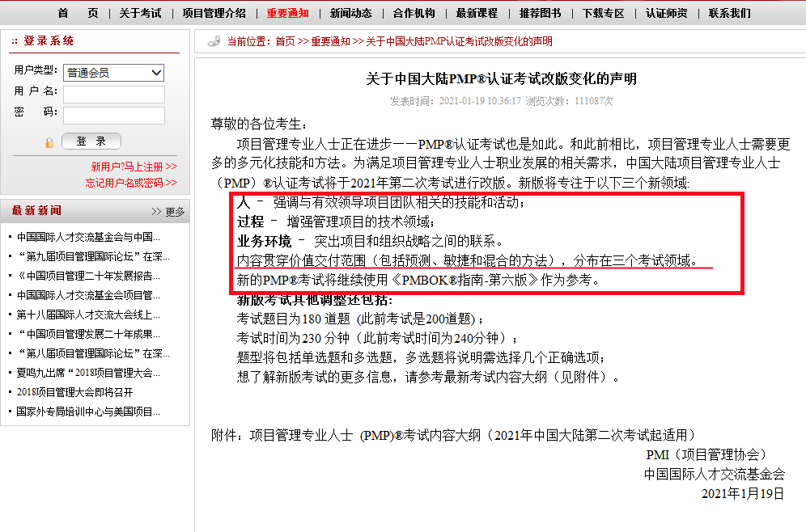Open the 联系我们 menu item
The image size is (806, 532).
[x=729, y=13]
